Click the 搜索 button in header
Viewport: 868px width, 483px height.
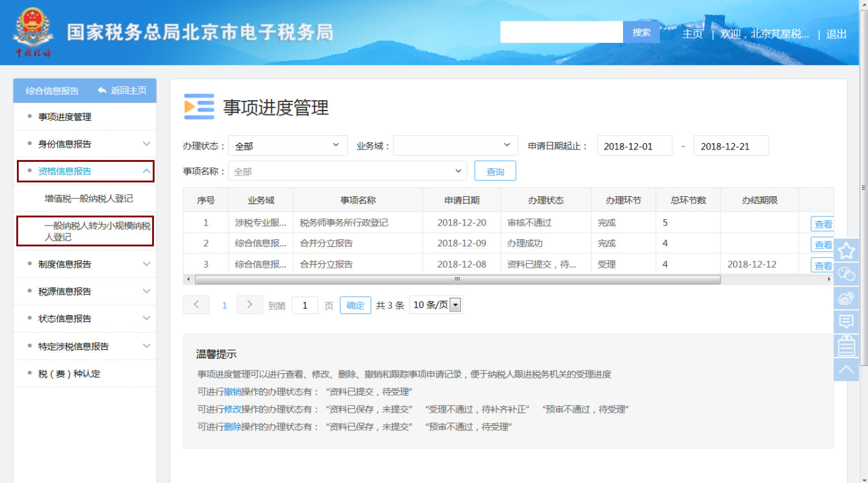641,32
